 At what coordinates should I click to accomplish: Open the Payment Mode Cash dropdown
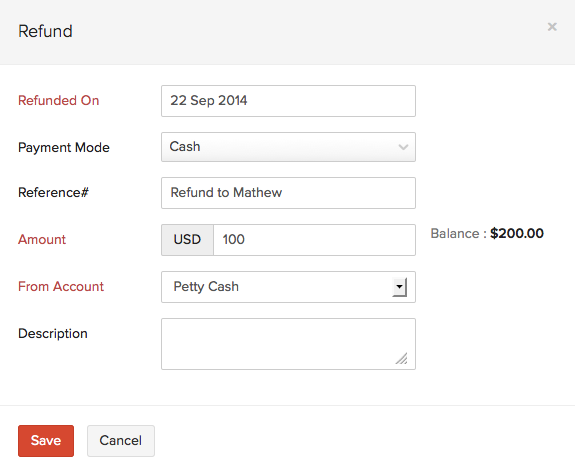pyautogui.click(x=288, y=147)
